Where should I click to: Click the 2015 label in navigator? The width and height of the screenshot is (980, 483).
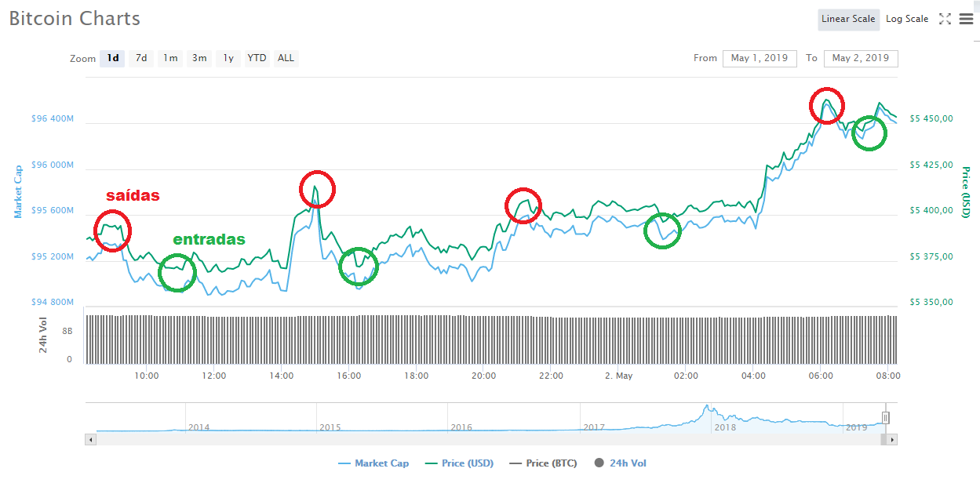(330, 427)
